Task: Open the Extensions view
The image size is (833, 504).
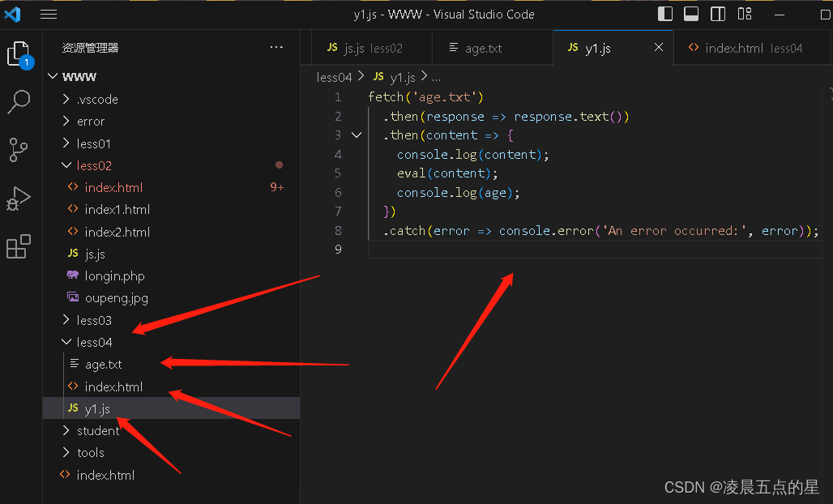Action: coord(19,248)
